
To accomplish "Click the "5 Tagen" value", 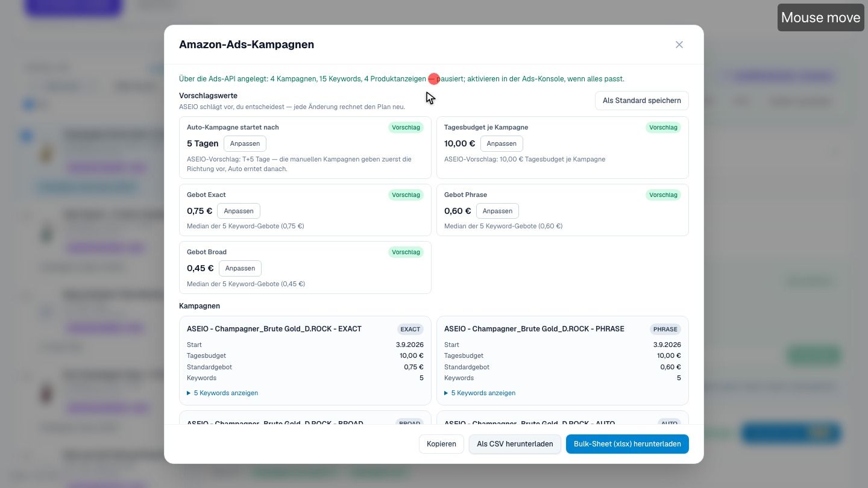I will (x=203, y=143).
